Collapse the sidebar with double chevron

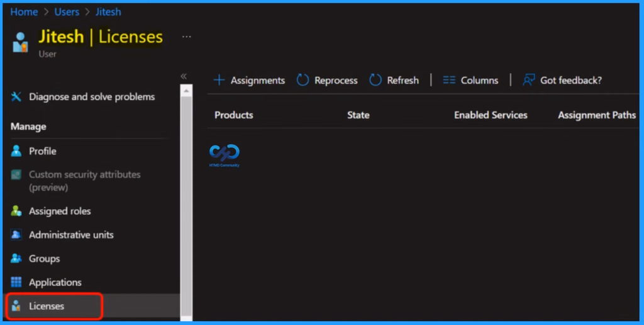pyautogui.click(x=184, y=76)
